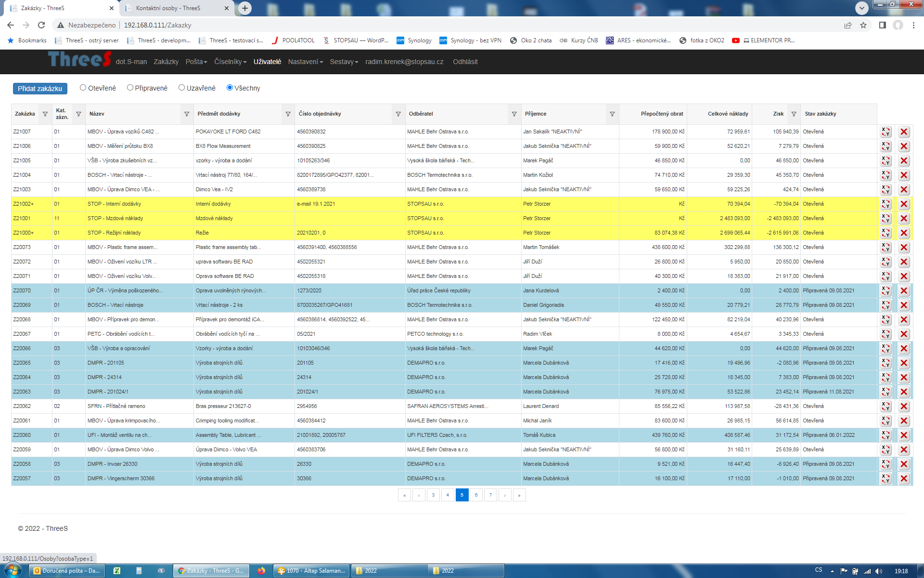Select the Otevřené radio filter
The width and height of the screenshot is (924, 578).
tap(83, 88)
